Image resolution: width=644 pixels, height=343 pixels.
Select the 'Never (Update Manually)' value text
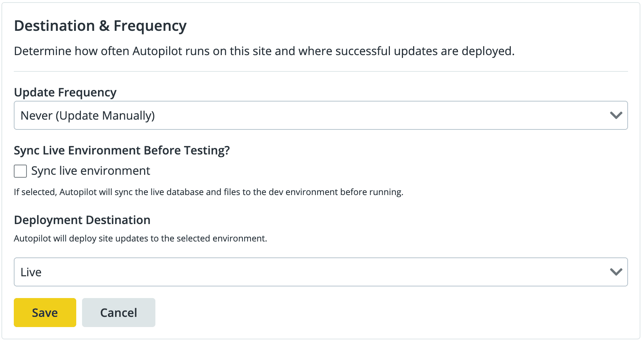[88, 116]
